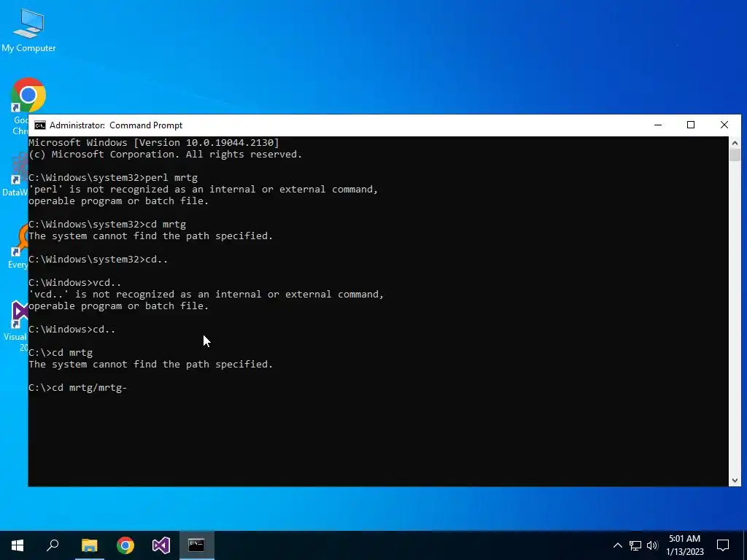Image resolution: width=747 pixels, height=560 pixels.
Task: Show hidden system tray icons
Action: pyautogui.click(x=617, y=545)
